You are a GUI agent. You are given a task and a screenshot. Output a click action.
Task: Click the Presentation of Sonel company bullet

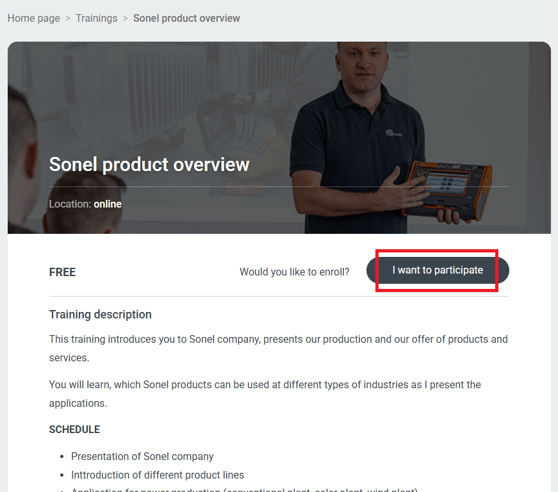coord(142,456)
